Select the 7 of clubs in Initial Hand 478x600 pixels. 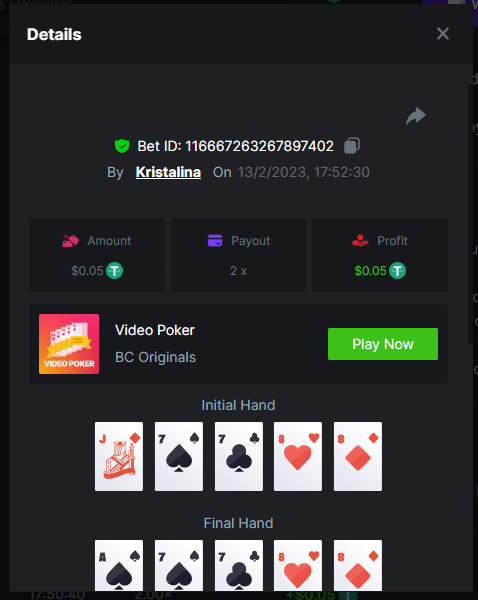click(239, 457)
